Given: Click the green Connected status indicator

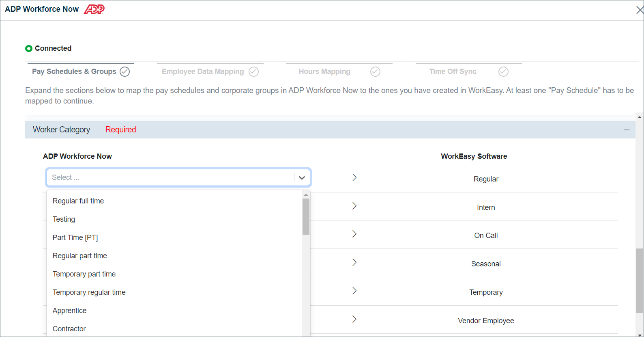Looking at the screenshot, I should (29, 48).
